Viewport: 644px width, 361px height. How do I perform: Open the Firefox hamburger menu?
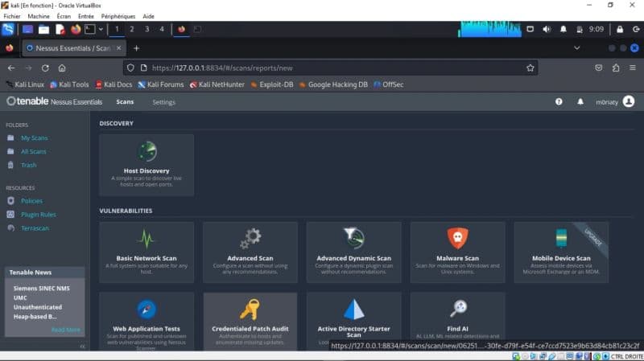tap(633, 68)
